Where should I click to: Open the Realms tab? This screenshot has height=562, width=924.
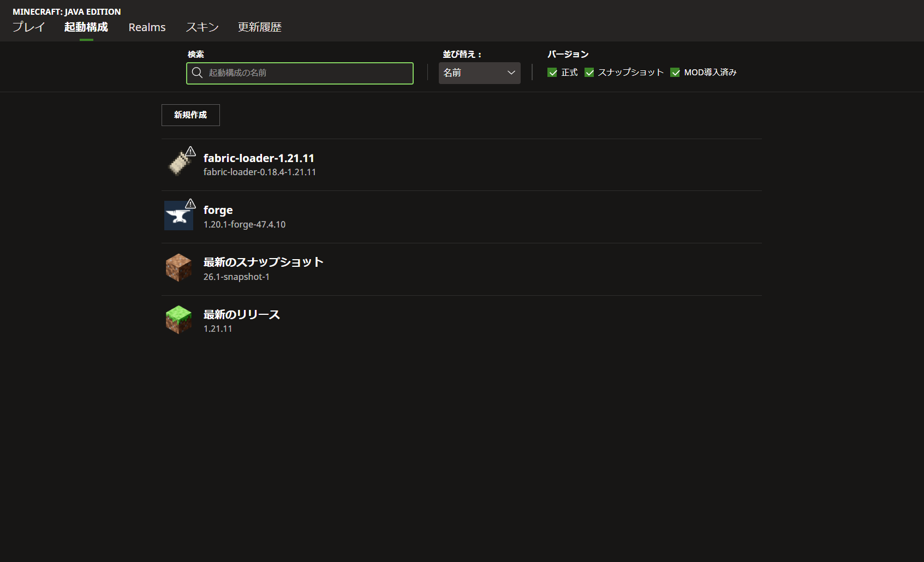point(147,27)
